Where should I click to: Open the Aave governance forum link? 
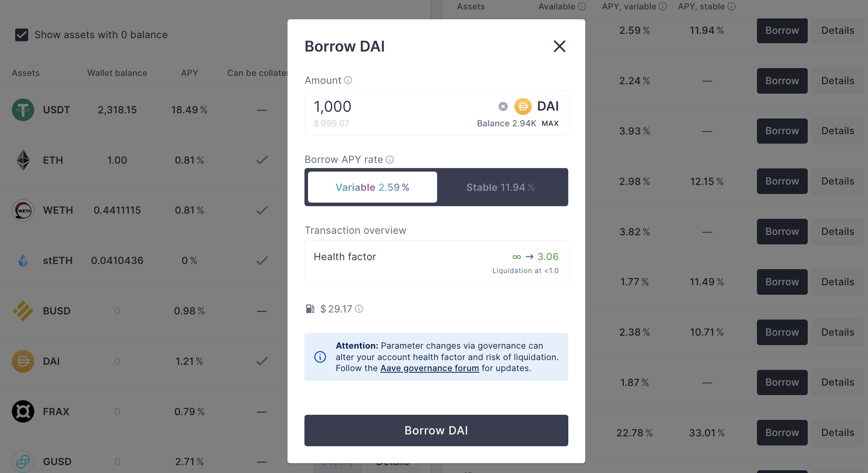pyautogui.click(x=429, y=368)
